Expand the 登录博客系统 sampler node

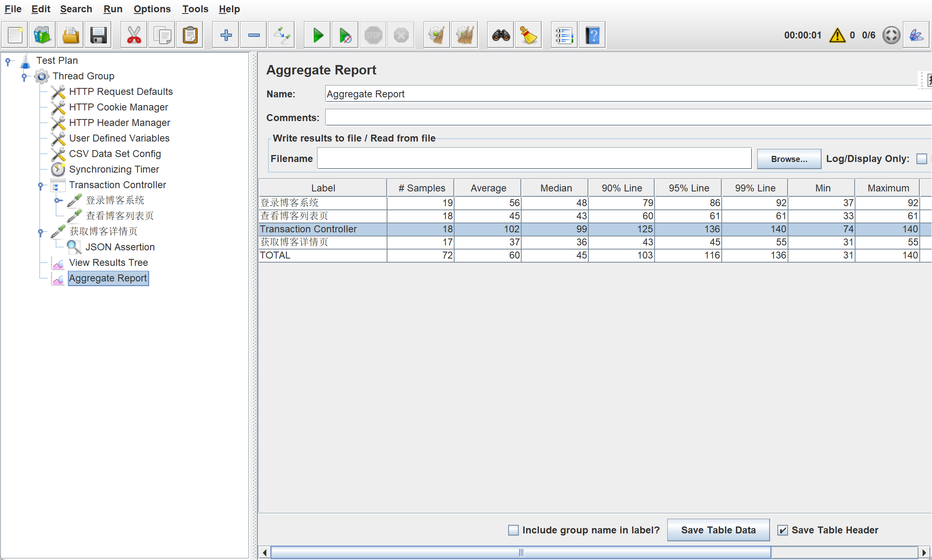click(x=58, y=200)
